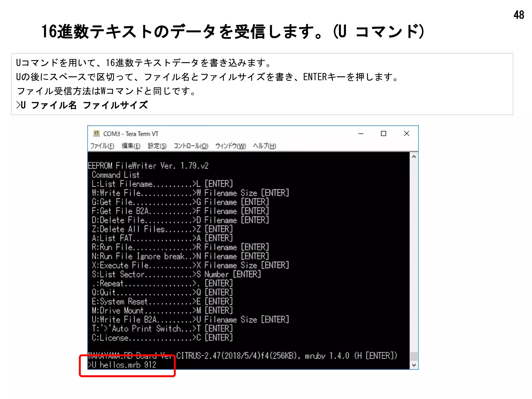Click the 'D:Delete File' command line
The image size is (532, 399).
click(180, 220)
